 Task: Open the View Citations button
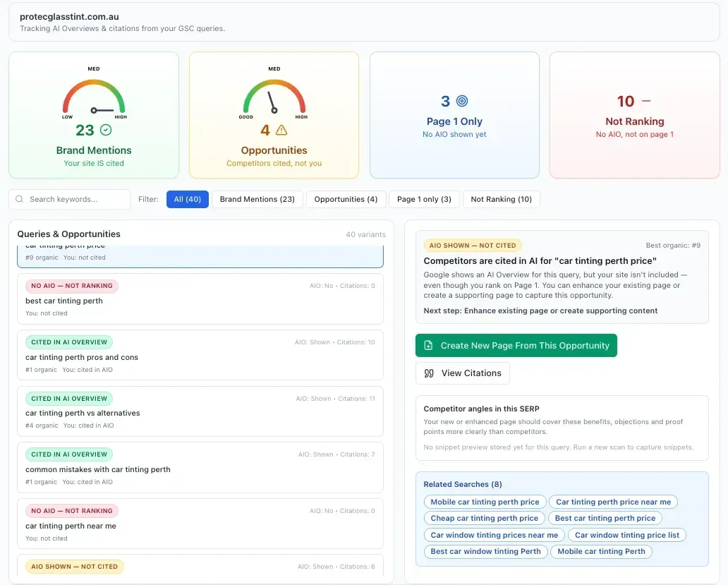[x=463, y=373]
